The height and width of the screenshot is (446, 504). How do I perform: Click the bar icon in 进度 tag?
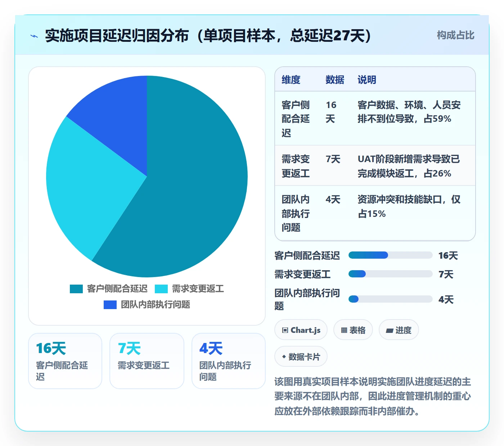click(x=390, y=331)
